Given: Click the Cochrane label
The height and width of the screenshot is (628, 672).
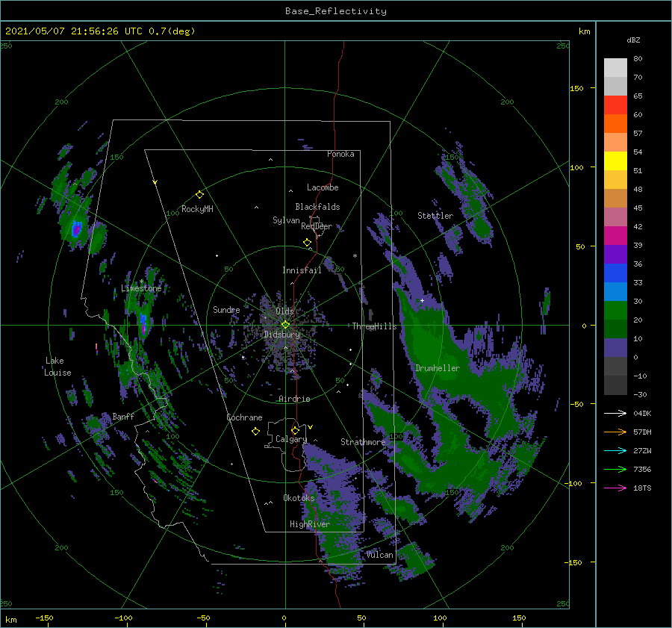Looking at the screenshot, I should 244,417.
